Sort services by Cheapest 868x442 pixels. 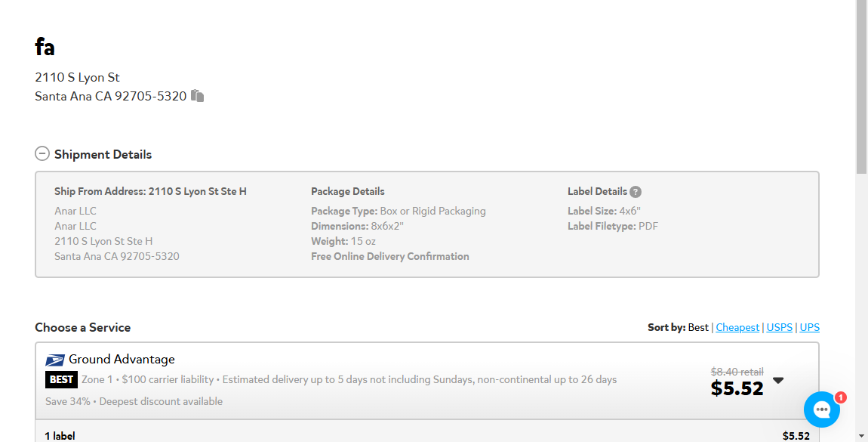click(737, 327)
